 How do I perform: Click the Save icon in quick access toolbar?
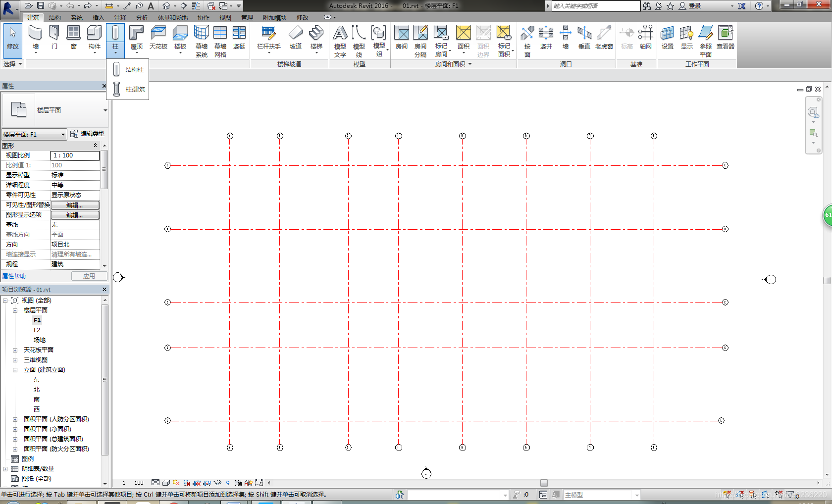tap(41, 6)
